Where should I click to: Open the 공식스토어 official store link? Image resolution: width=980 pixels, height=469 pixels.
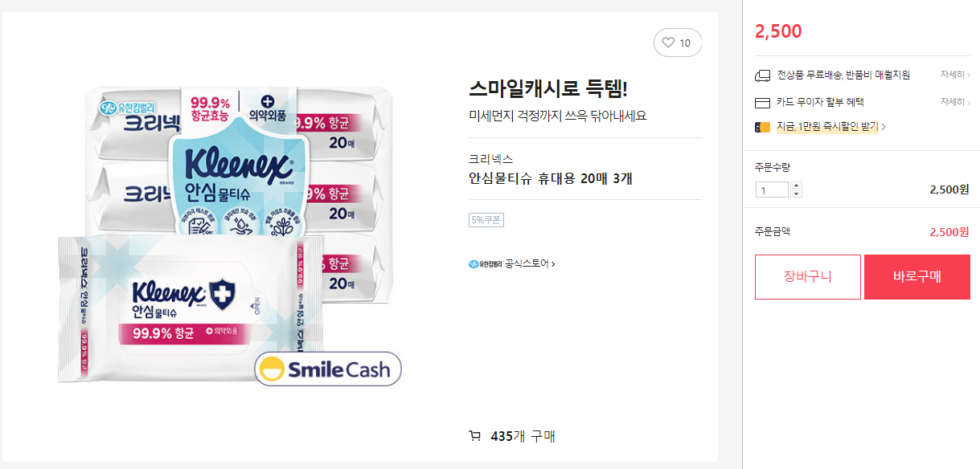529,263
